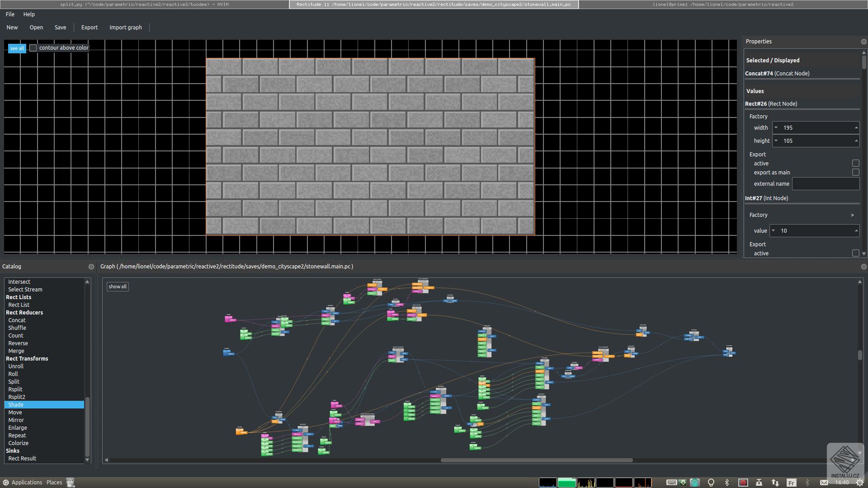Open the mail envelope tray icon

pos(824,483)
